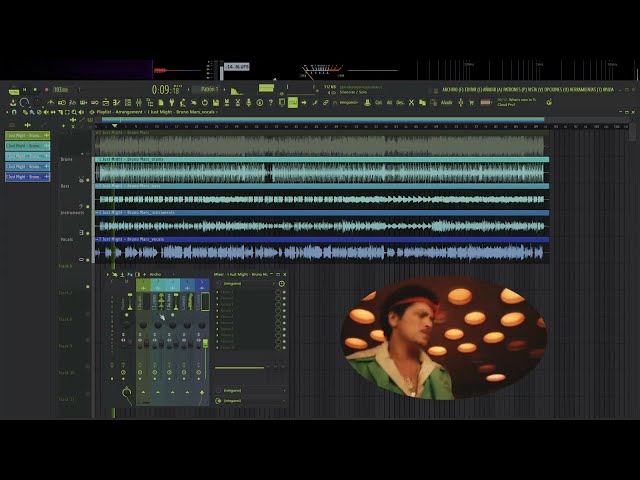The height and width of the screenshot is (480, 640).
Task: Click the tempo field showing 103
Action: 61,89
